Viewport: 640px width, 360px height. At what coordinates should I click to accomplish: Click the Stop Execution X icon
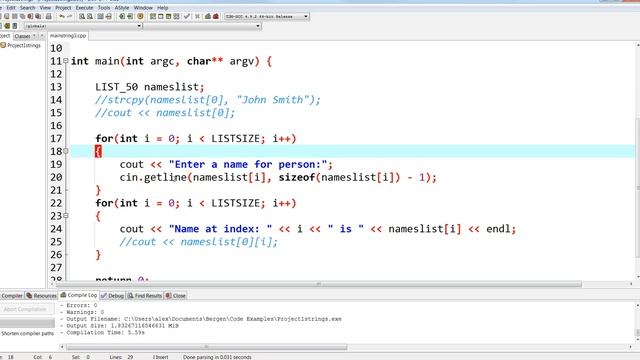click(197, 16)
